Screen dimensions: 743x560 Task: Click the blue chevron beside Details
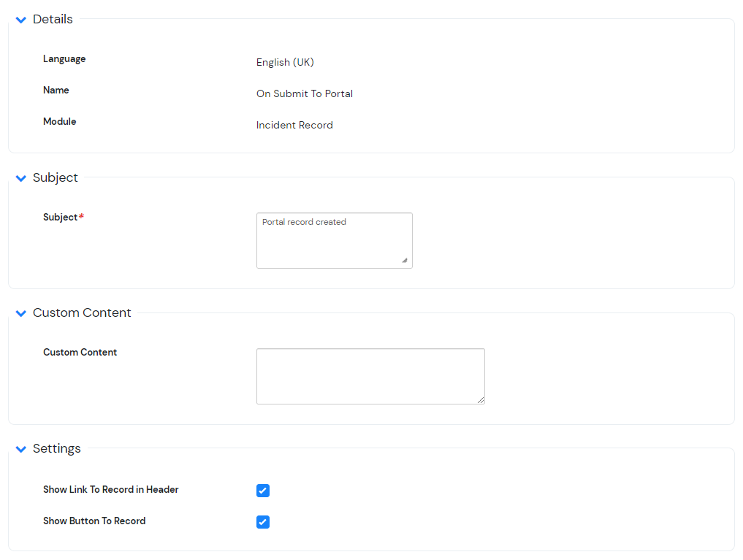[20, 20]
